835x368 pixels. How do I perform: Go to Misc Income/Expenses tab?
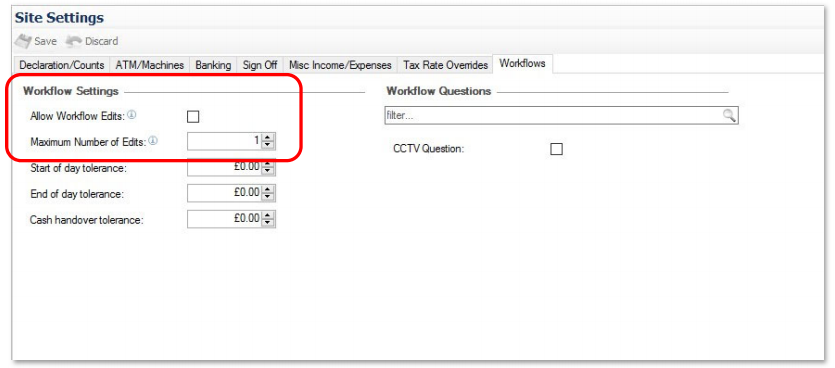click(x=340, y=65)
